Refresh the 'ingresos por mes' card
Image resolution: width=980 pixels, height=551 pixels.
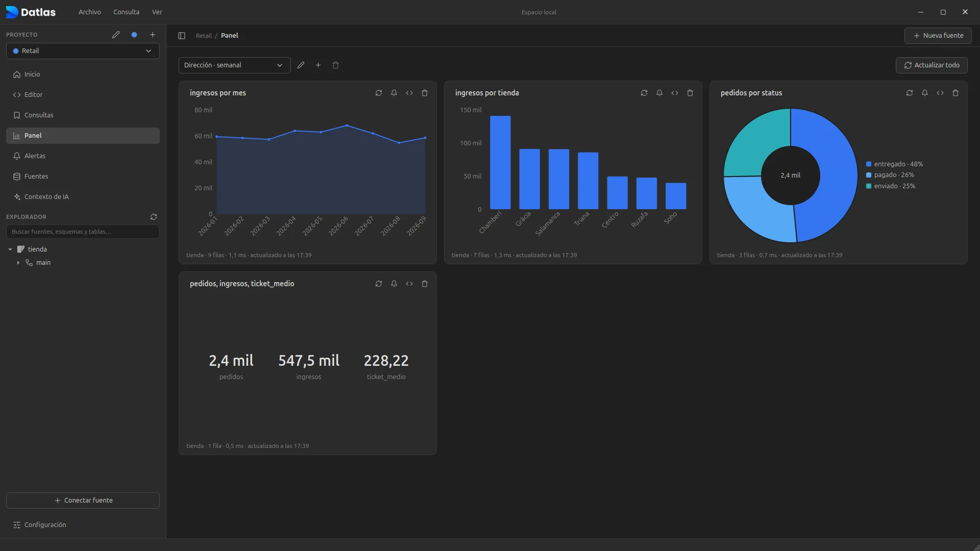(x=379, y=93)
